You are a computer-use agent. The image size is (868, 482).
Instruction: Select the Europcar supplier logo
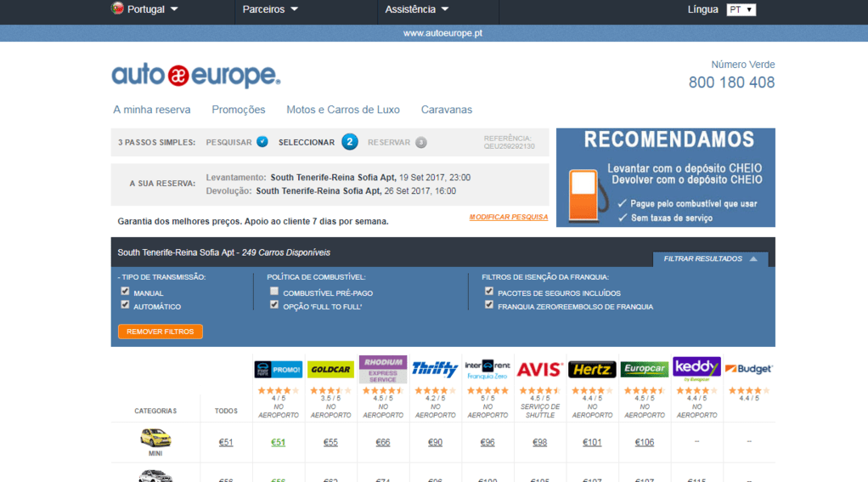pyautogui.click(x=645, y=369)
